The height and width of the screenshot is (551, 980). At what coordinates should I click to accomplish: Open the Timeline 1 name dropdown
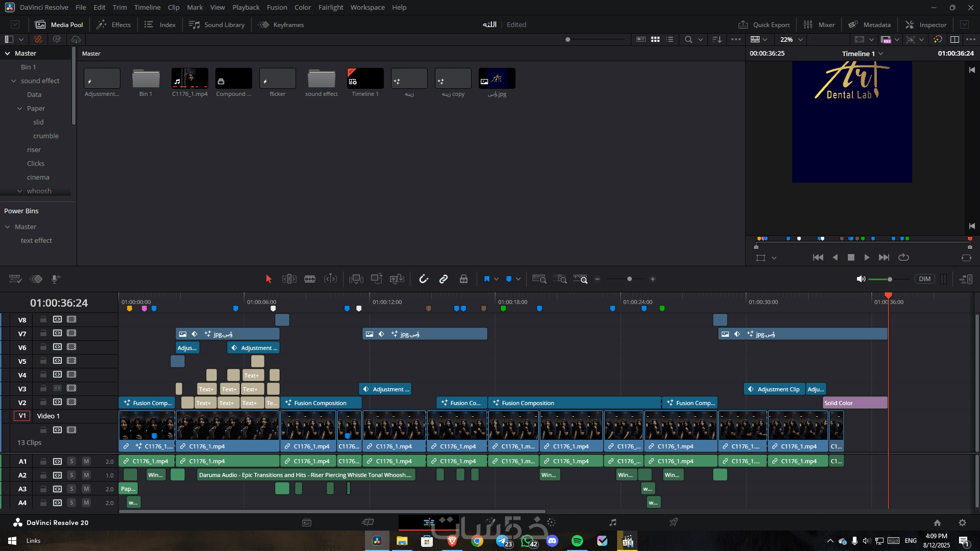coord(881,54)
